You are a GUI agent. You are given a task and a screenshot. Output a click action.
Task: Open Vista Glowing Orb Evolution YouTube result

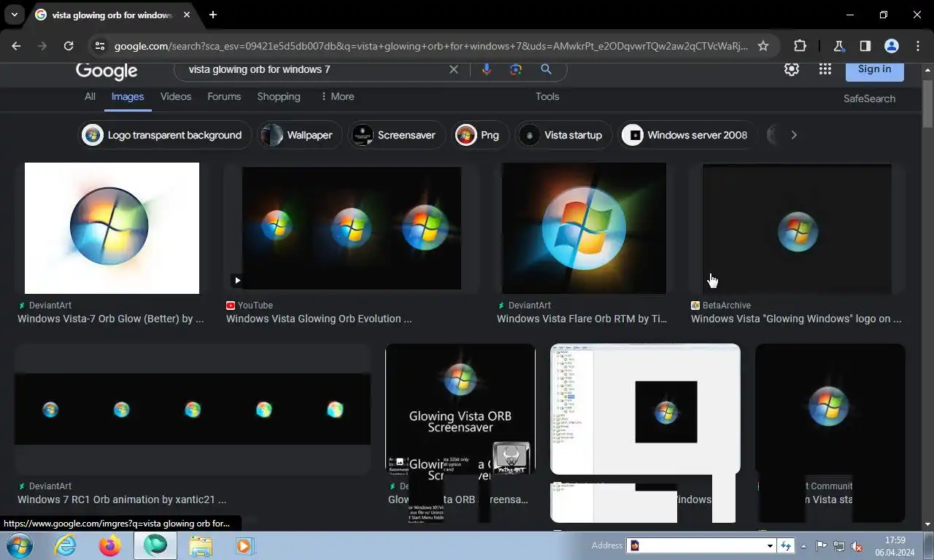[x=319, y=319]
